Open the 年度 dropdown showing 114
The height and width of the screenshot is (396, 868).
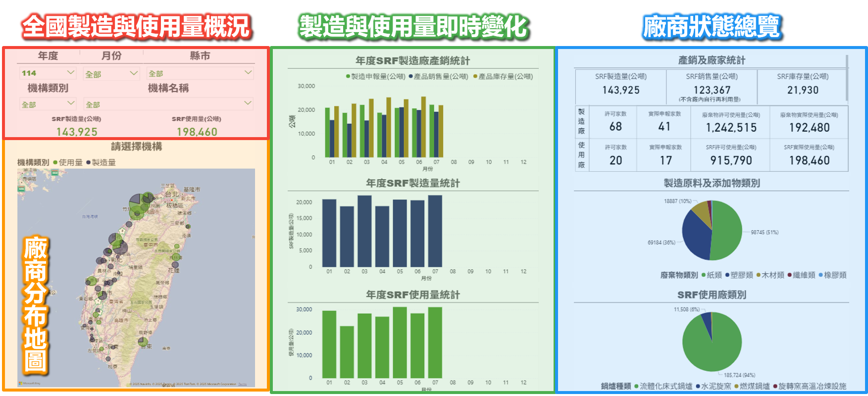48,73
